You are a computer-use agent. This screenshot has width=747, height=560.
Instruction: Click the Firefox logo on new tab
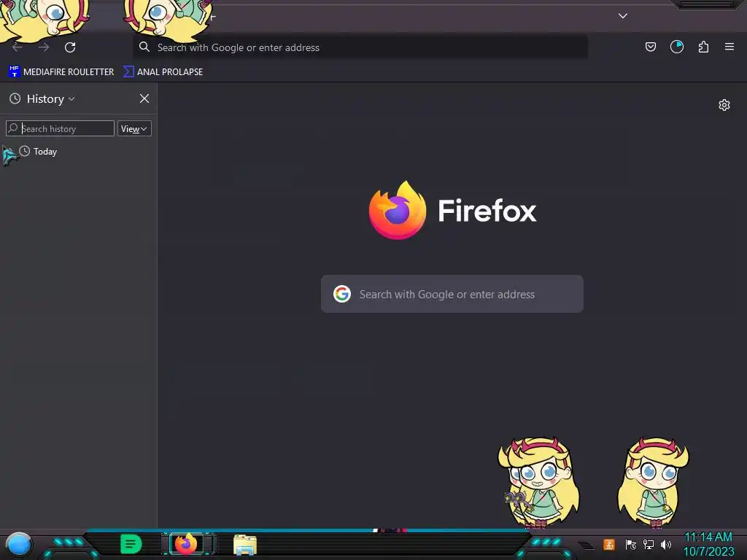pos(398,210)
